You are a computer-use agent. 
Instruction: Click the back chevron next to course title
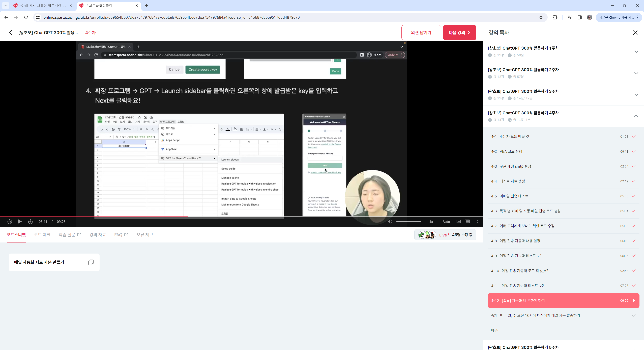pos(11,32)
